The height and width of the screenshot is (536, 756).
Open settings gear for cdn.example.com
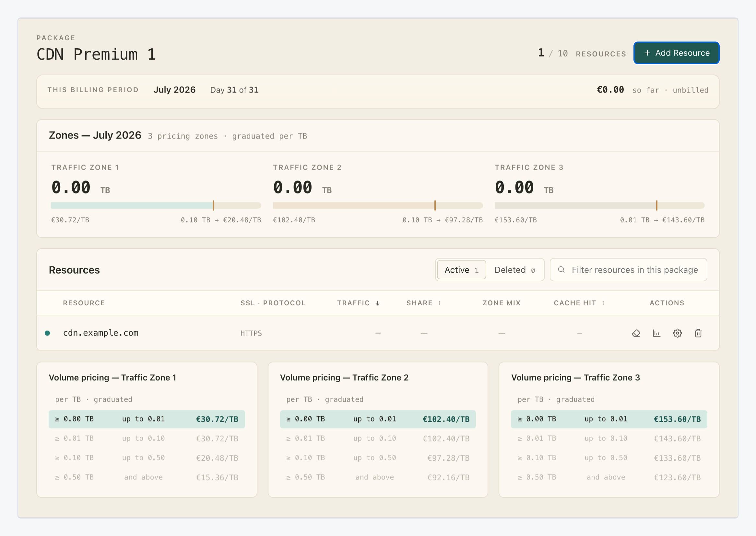pyautogui.click(x=678, y=333)
